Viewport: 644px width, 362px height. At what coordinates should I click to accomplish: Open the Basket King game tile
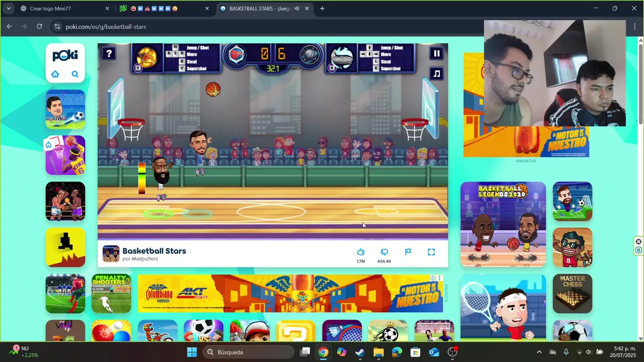[x=65, y=155]
